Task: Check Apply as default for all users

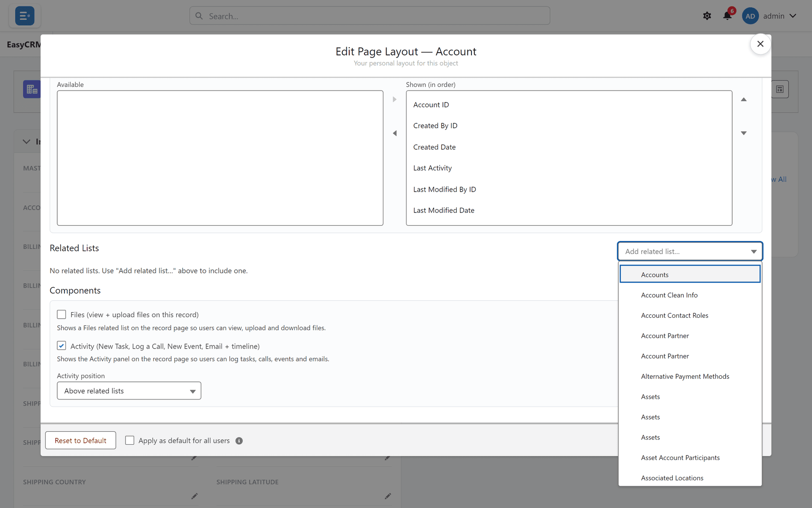Action: click(x=130, y=441)
